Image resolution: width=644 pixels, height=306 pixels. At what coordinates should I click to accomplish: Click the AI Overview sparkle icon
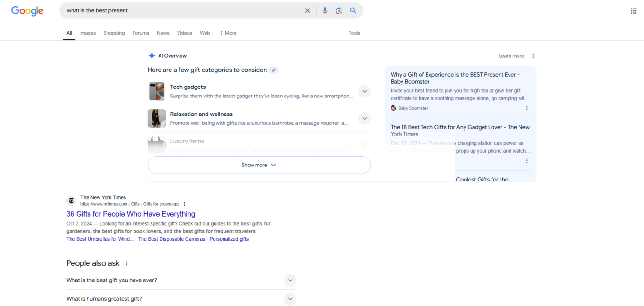click(x=152, y=55)
